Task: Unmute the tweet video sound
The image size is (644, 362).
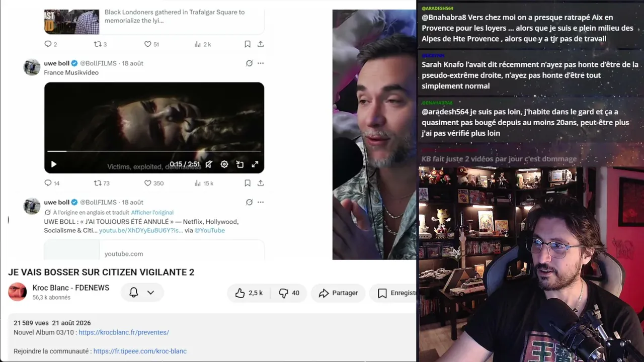Action: click(209, 164)
